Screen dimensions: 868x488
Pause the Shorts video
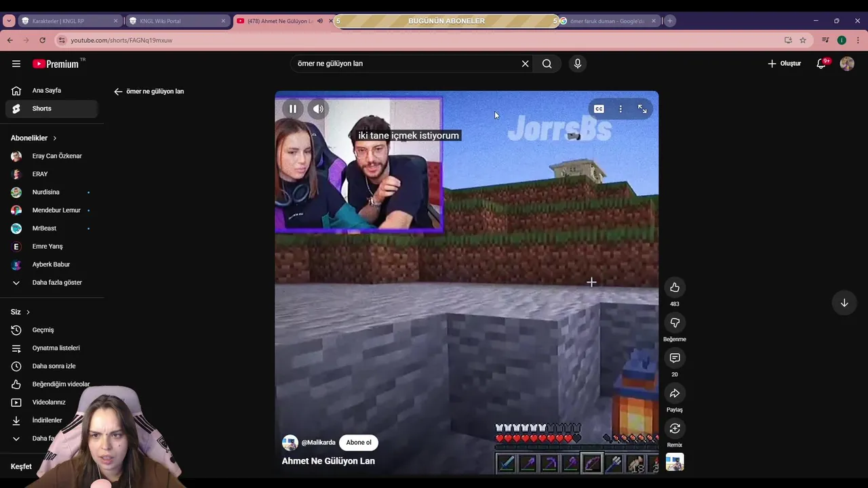coord(292,108)
